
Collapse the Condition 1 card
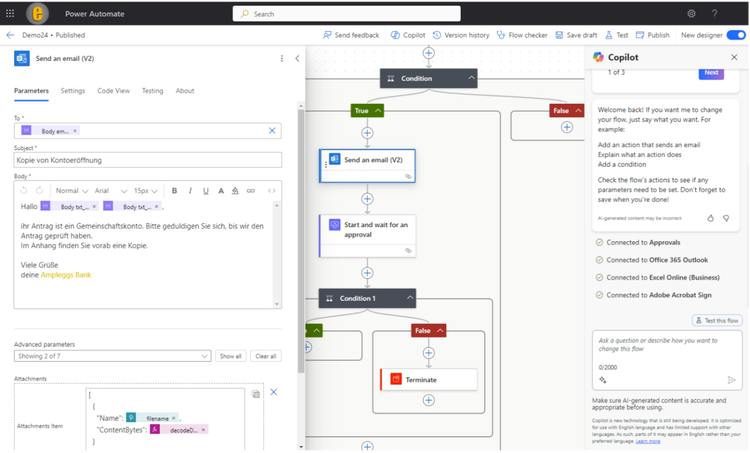pos(410,298)
